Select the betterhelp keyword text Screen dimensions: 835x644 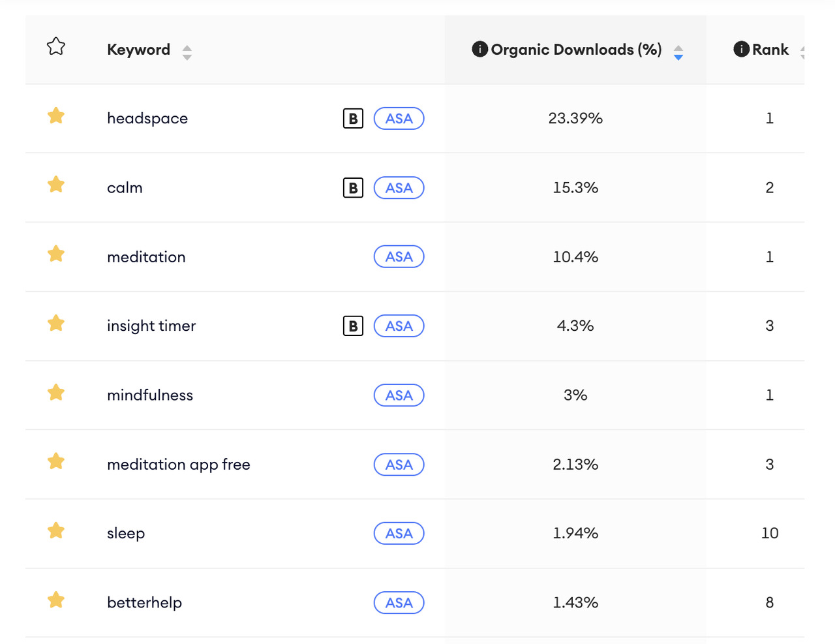(144, 603)
